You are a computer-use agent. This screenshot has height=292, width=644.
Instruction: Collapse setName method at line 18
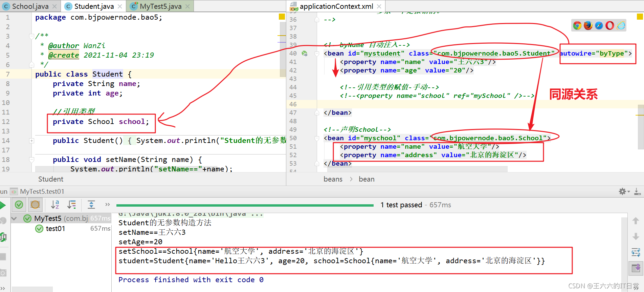[31, 160]
